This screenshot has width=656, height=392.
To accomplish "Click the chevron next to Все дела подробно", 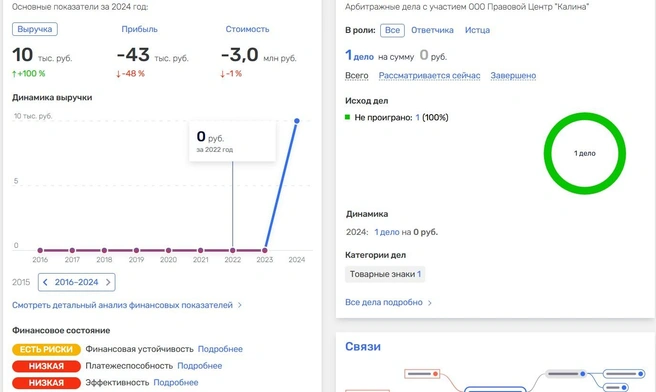I will coord(430,303).
